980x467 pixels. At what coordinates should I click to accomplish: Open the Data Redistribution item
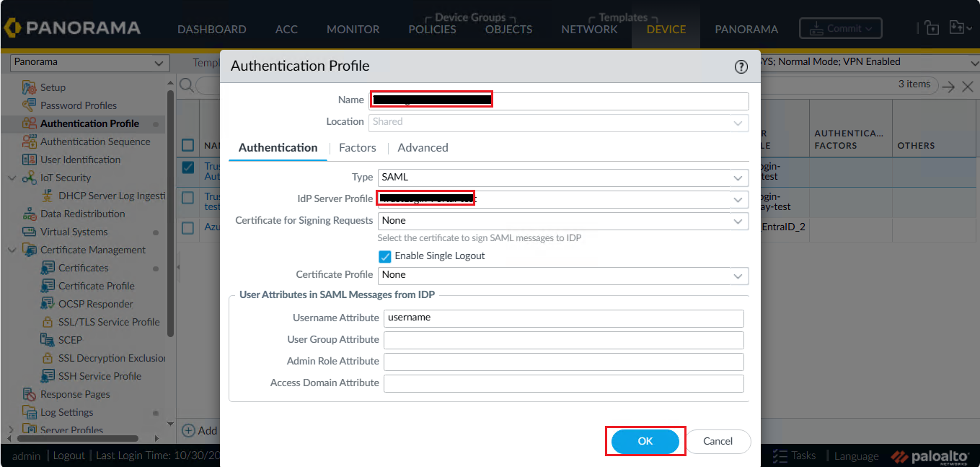(82, 214)
